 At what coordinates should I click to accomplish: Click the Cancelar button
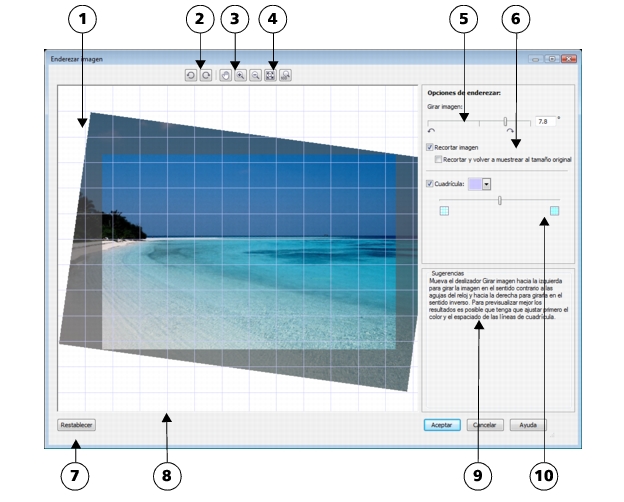[485, 424]
